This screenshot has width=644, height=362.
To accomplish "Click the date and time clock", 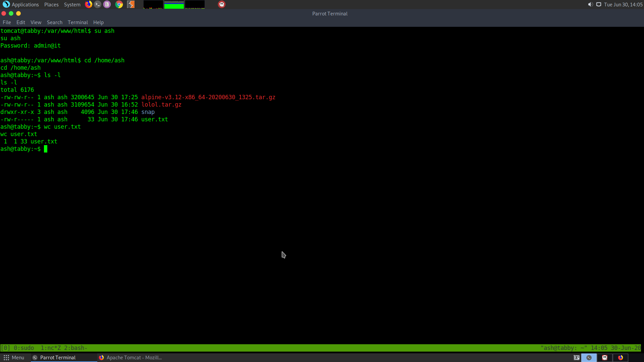I will click(x=623, y=4).
